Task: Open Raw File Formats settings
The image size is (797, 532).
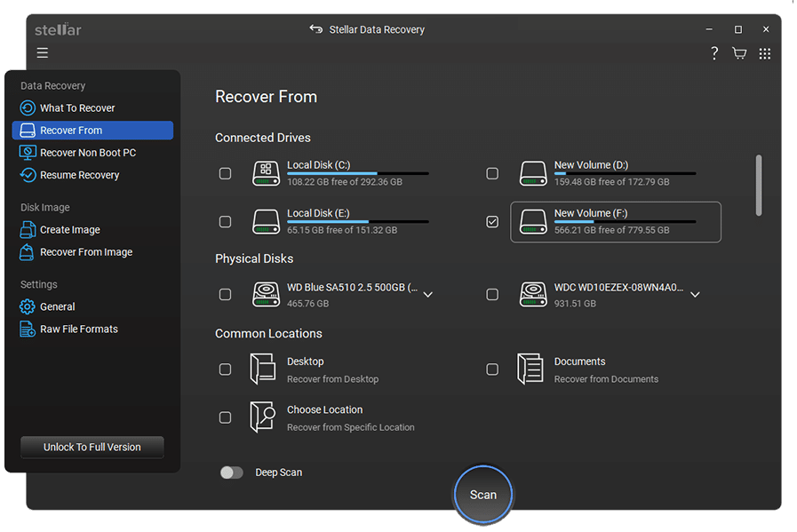Action: coord(78,330)
